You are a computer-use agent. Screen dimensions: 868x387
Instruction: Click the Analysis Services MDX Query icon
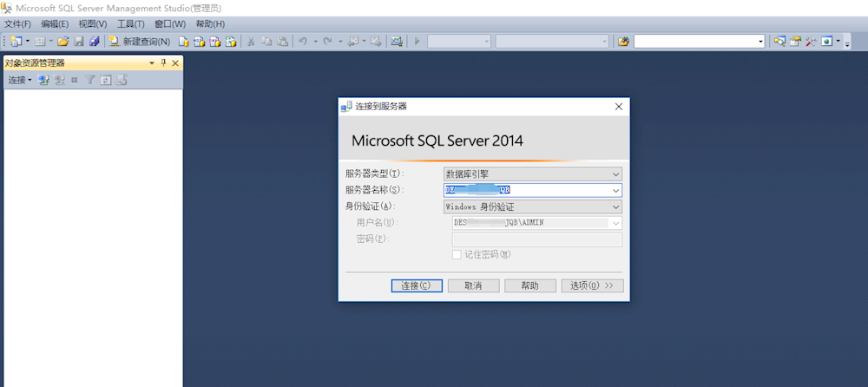[x=200, y=41]
